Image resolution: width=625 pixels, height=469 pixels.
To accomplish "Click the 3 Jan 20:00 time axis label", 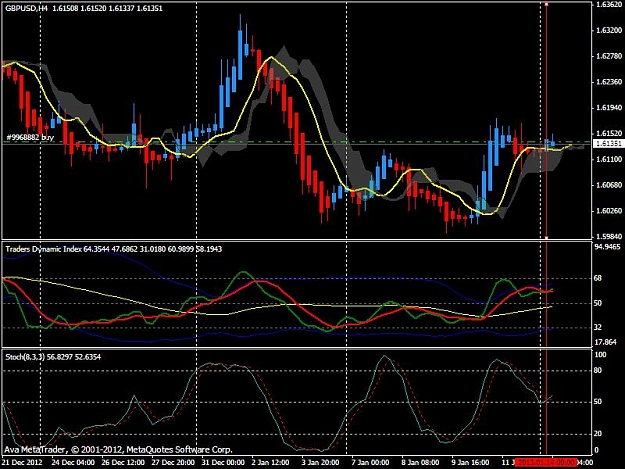I will (320, 463).
